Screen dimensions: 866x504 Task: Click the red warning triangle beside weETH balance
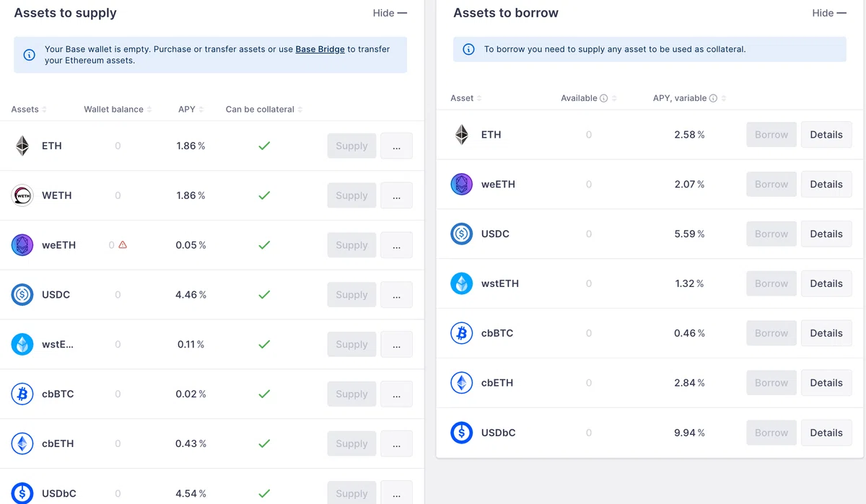123,245
